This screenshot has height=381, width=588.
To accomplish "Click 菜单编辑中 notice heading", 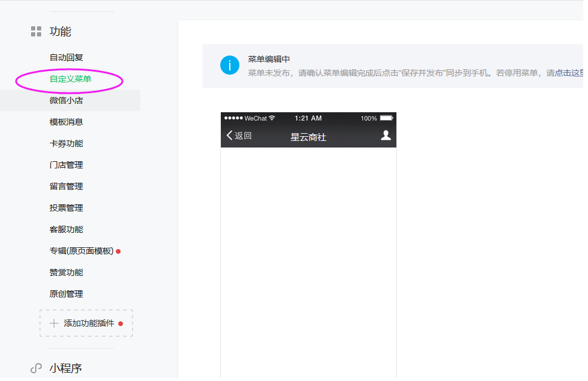I will pos(269,59).
